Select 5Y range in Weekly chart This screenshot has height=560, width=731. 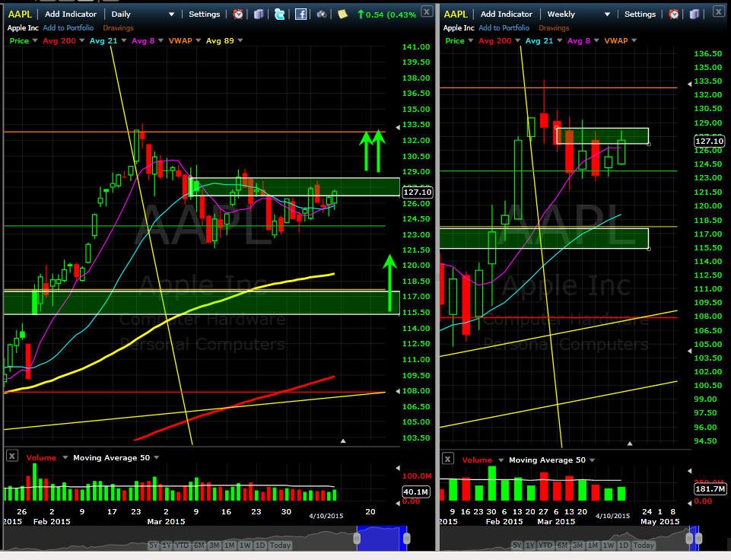coord(516,545)
